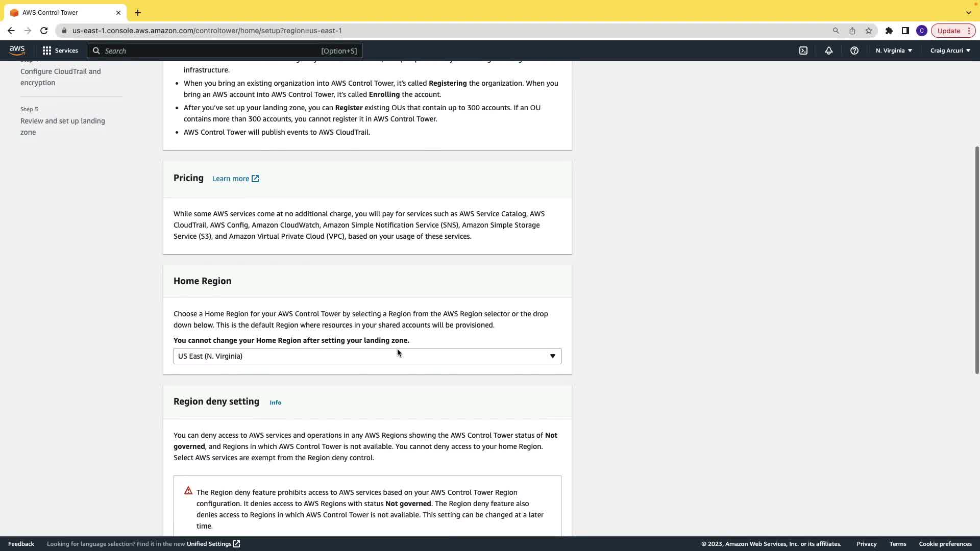The width and height of the screenshot is (980, 551).
Task: Click the help question mark icon
Action: (x=854, y=51)
